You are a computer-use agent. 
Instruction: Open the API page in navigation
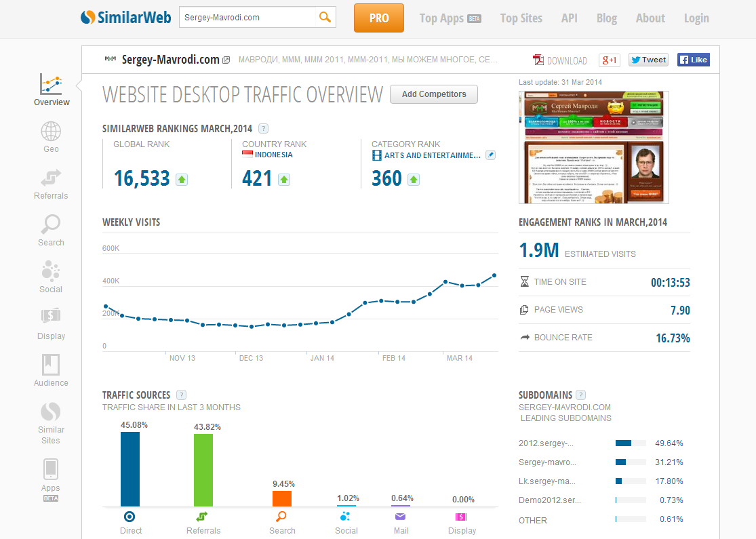pos(570,18)
